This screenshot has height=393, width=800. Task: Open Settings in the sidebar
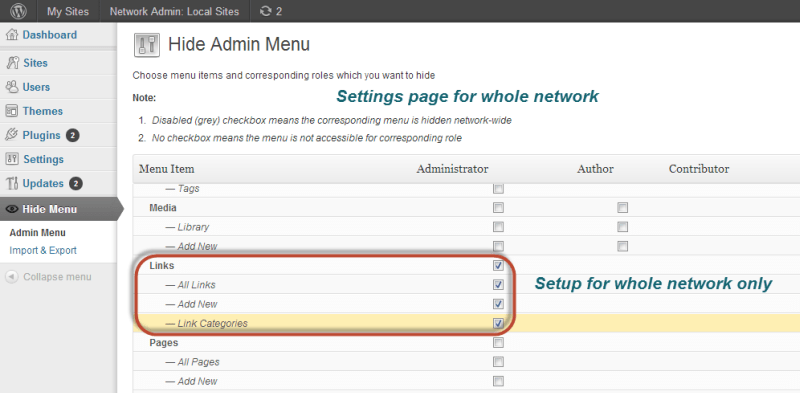point(43,159)
